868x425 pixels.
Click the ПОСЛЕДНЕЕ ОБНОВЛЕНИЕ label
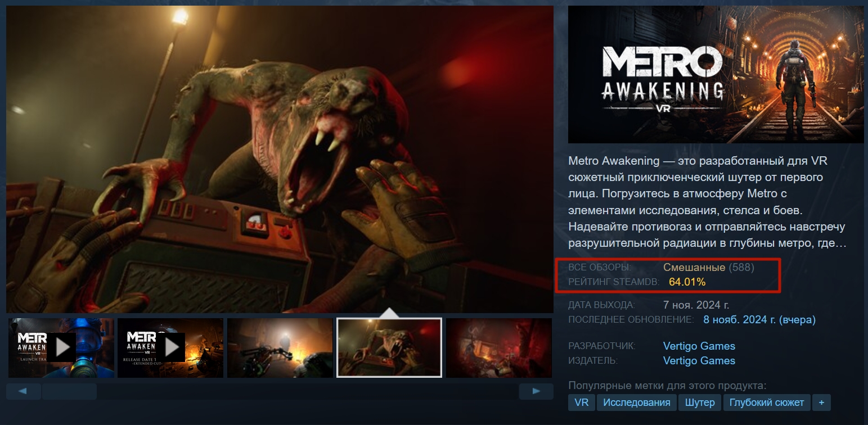(631, 320)
